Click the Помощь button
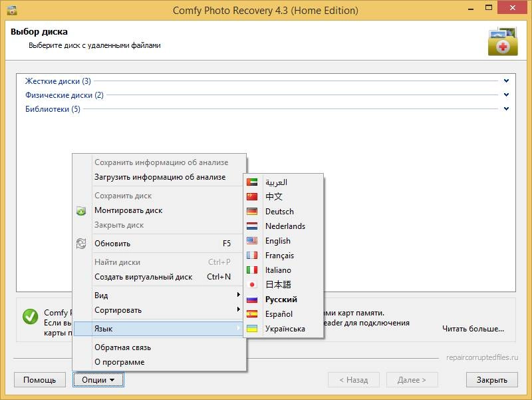 pyautogui.click(x=40, y=379)
